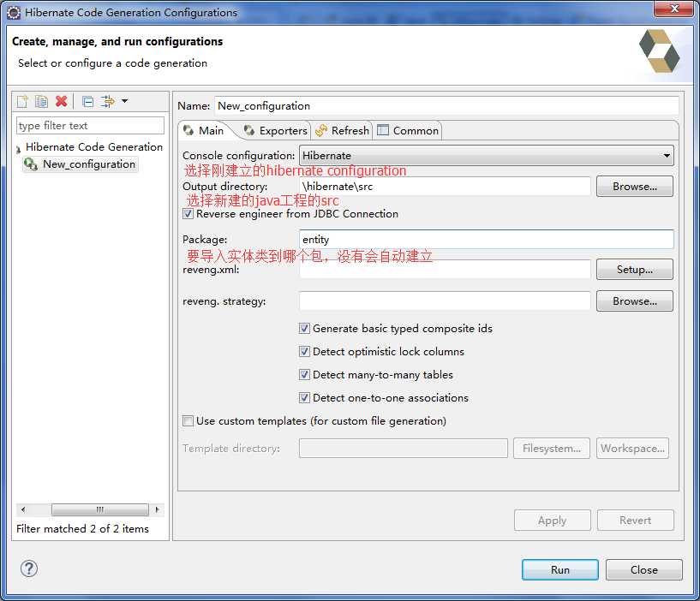The width and height of the screenshot is (700, 601).
Task: Open the Common tab
Action: tap(408, 131)
